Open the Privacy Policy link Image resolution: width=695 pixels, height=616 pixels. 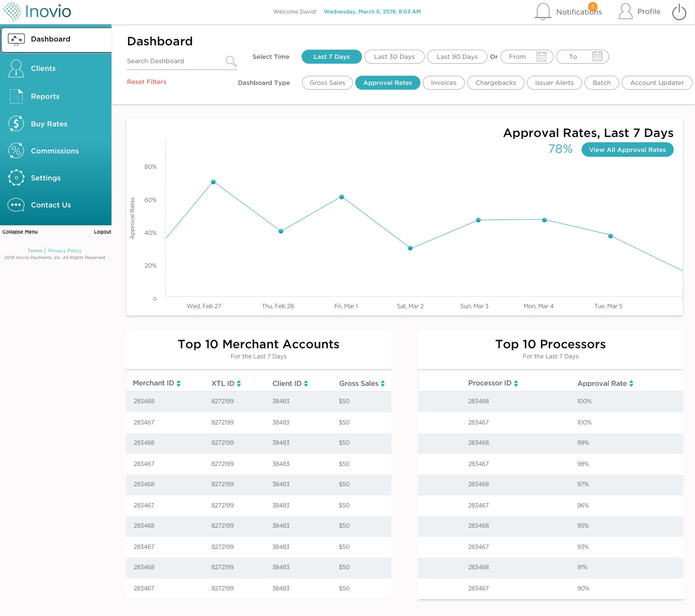(x=65, y=251)
